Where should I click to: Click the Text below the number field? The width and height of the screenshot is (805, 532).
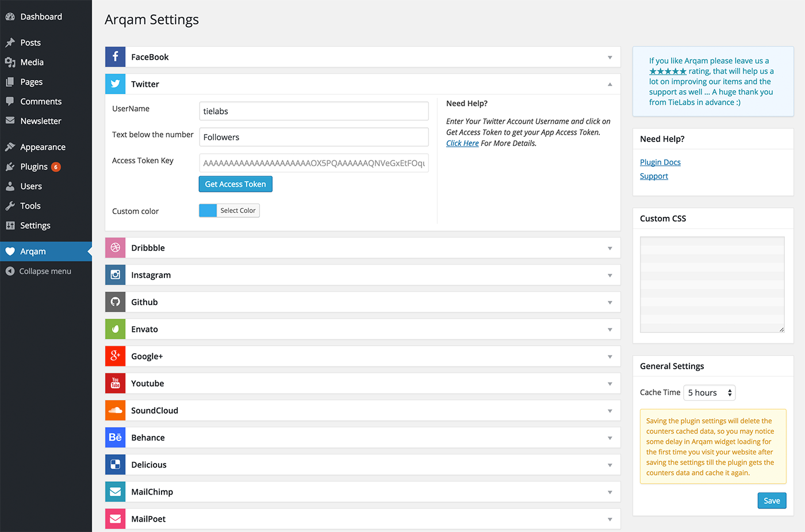314,137
